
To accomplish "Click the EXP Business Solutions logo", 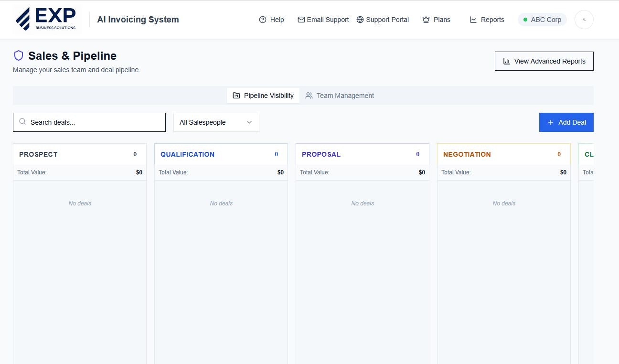I will 46,19.
